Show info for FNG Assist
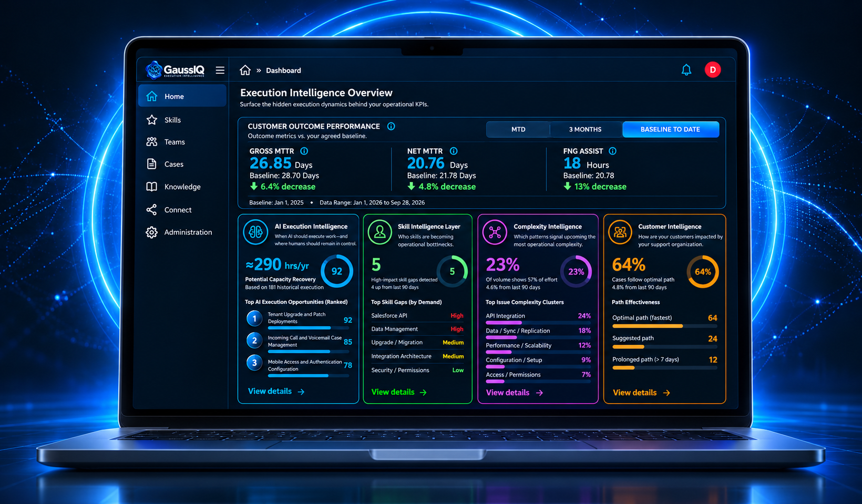This screenshot has height=504, width=862. [x=612, y=151]
